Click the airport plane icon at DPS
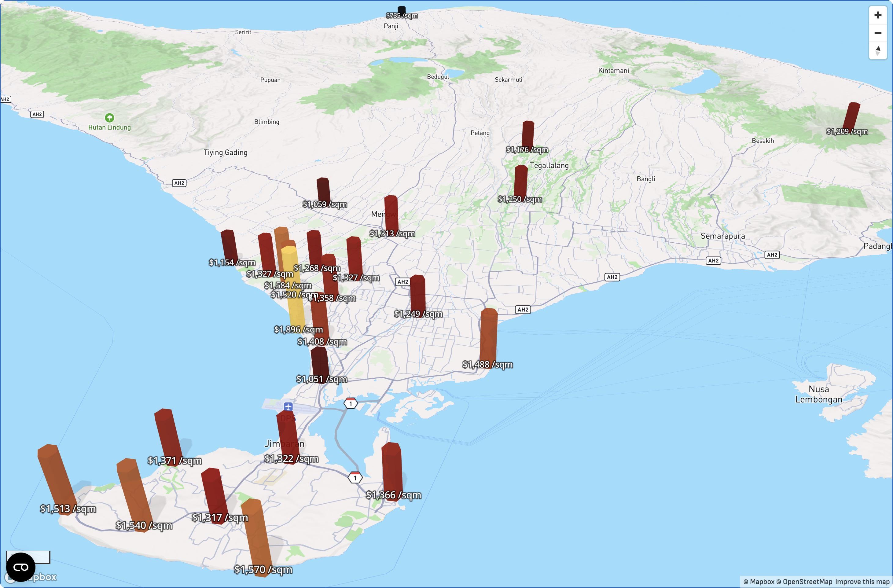 click(x=288, y=406)
